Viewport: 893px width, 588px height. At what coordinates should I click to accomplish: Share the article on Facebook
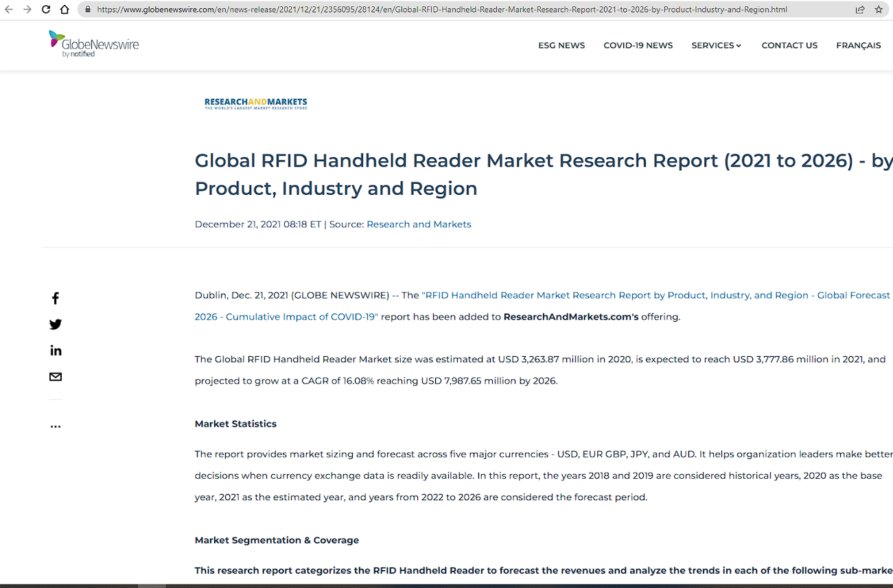coord(56,298)
